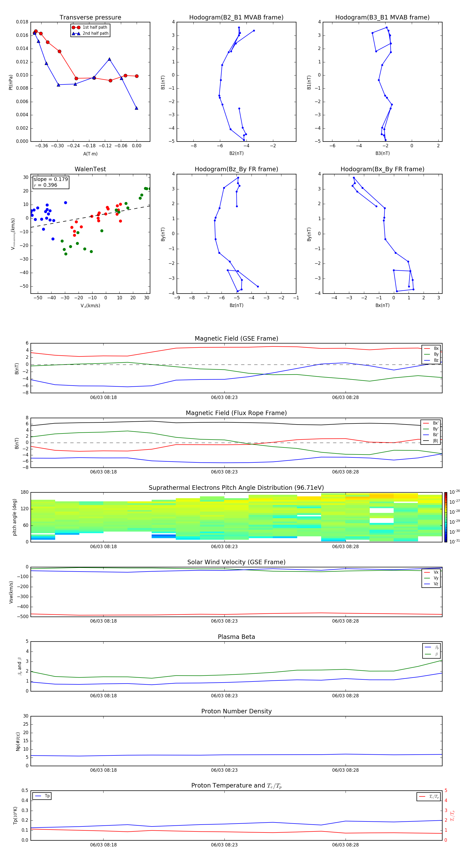Click the 'Np(#/cc)' axis label
The image size is (473, 868).
[x=18, y=741]
